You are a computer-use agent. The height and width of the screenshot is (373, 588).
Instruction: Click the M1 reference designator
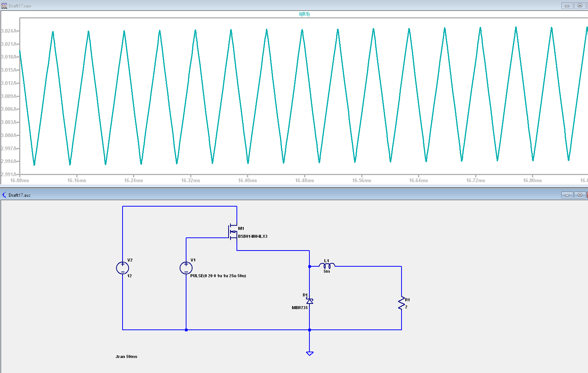[x=241, y=228]
